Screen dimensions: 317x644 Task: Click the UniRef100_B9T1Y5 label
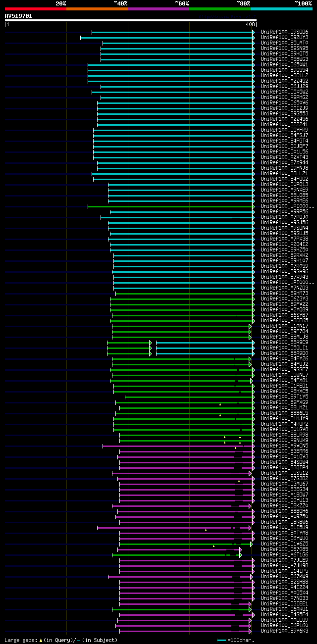[284, 397]
